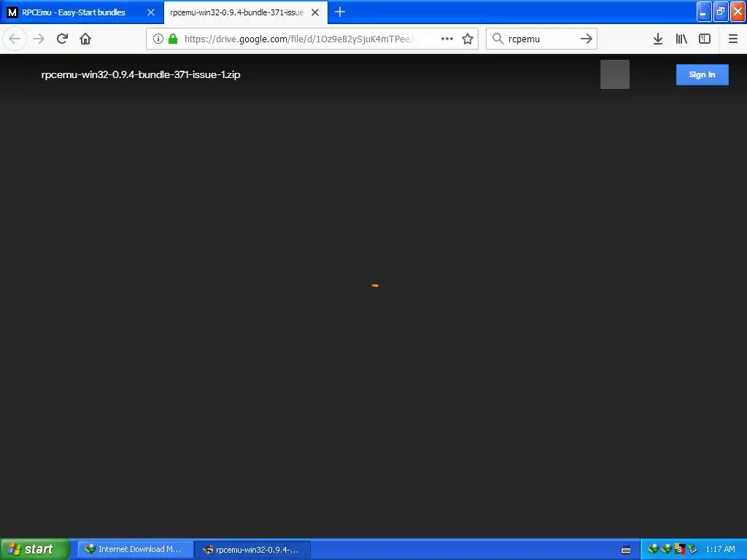Select the rpcemu-win32 Firefox taskbar button

[252, 550]
